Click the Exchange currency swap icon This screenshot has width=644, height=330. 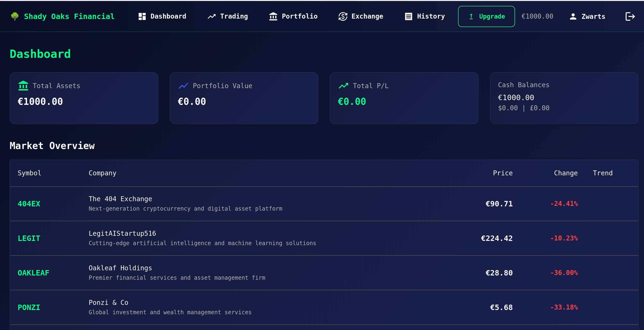pos(343,16)
